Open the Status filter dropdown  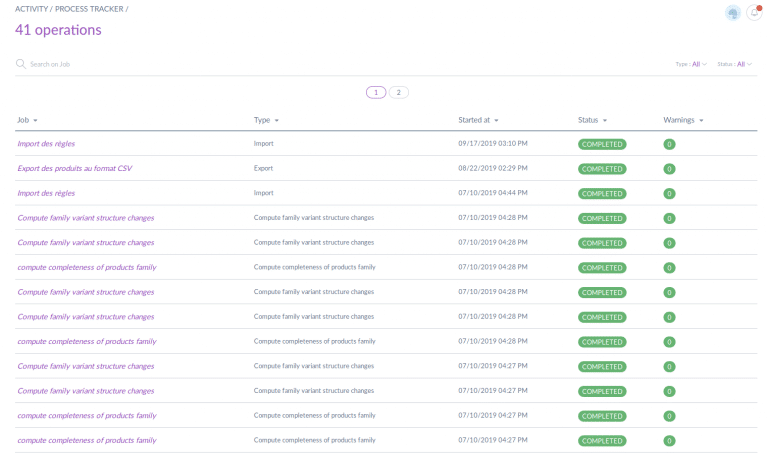point(735,64)
